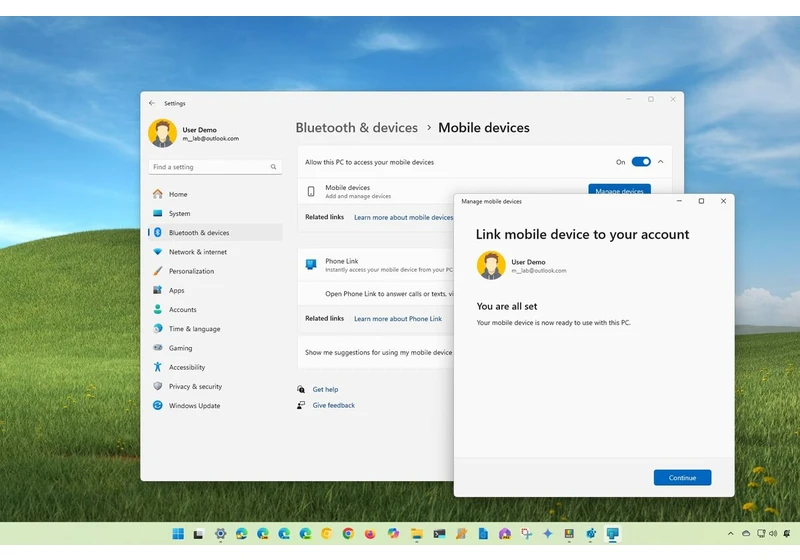Click the Give feedback icon
The image size is (800, 560).
[301, 405]
